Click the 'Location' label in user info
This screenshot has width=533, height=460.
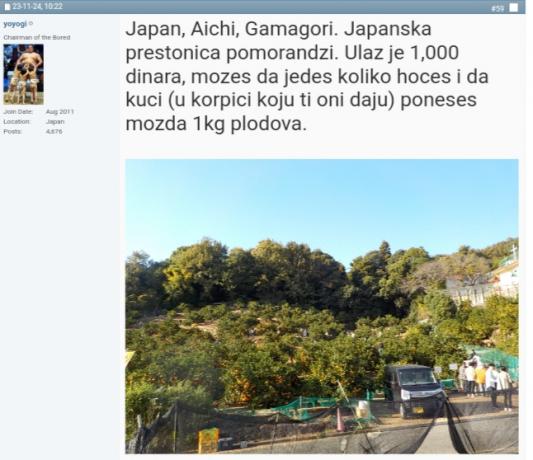point(17,121)
